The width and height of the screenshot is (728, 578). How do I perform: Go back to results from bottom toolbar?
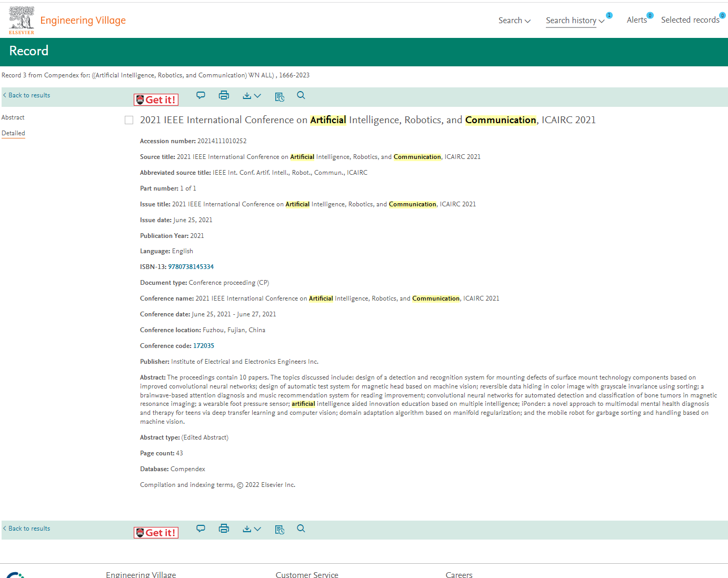(26, 529)
